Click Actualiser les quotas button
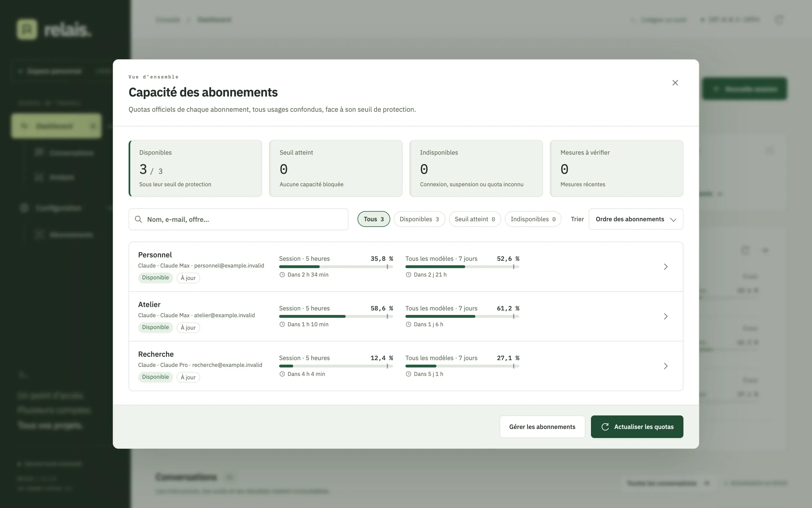The width and height of the screenshot is (812, 508). (x=637, y=427)
